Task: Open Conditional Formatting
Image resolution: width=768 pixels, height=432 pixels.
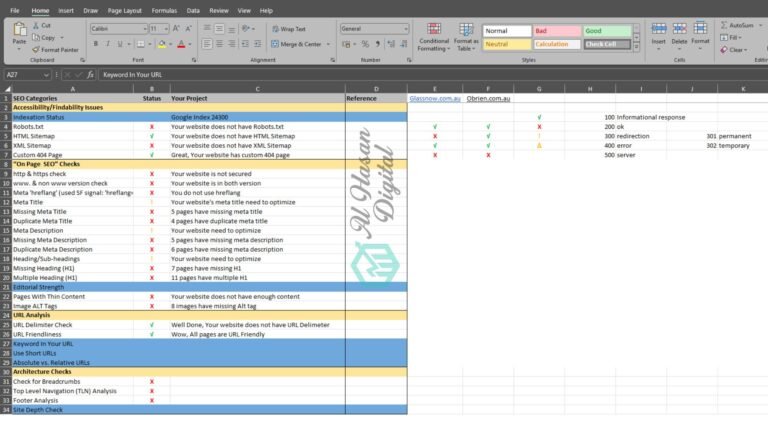Action: coord(433,37)
